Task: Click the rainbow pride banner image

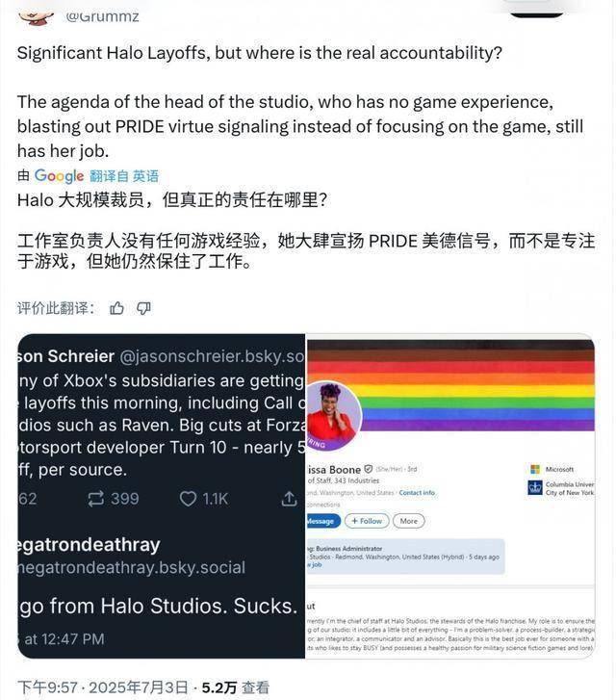Action: pyautogui.click(x=450, y=385)
